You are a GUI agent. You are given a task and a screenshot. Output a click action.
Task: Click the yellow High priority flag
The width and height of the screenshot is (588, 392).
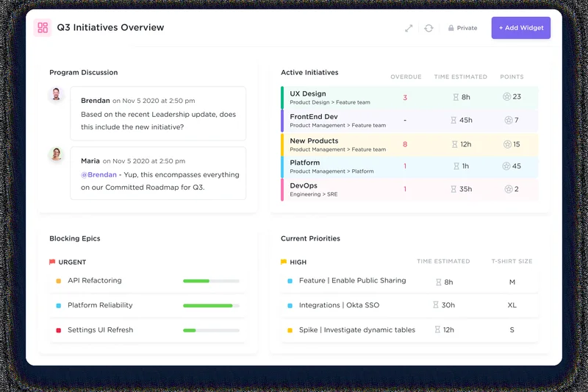click(284, 262)
